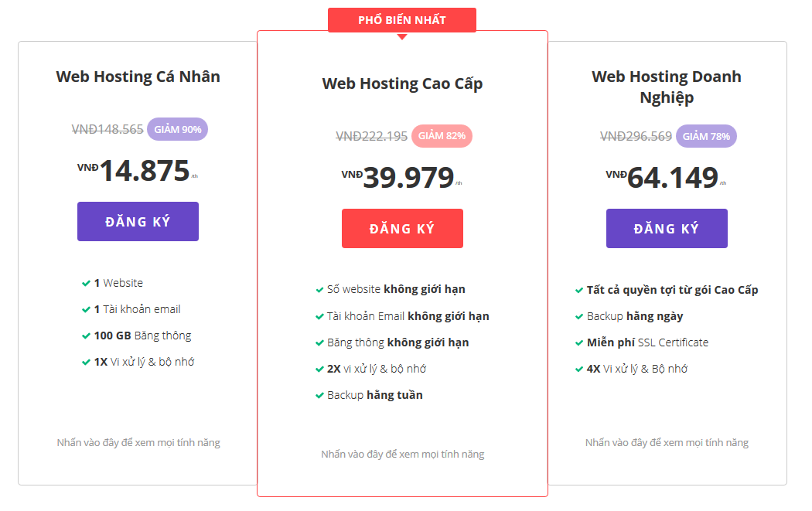Open all features link in Cá Nhân plan
This screenshot has height=511, width=812.
coord(138,443)
